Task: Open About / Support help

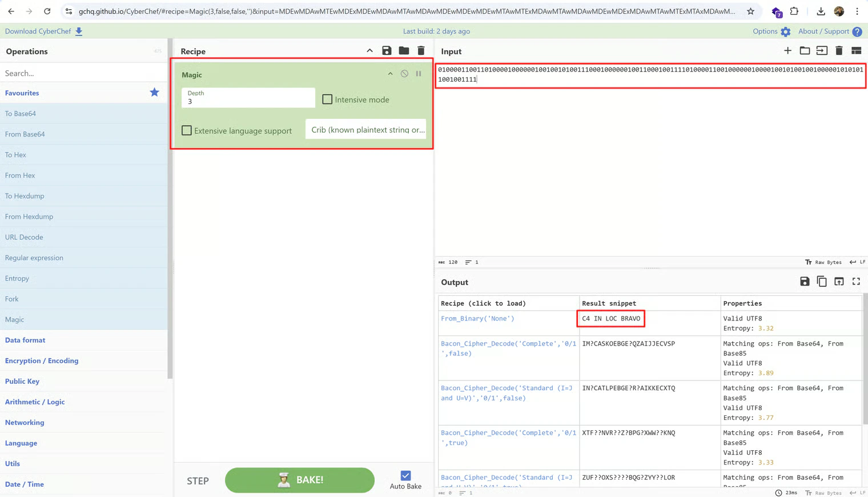Action: pos(830,31)
